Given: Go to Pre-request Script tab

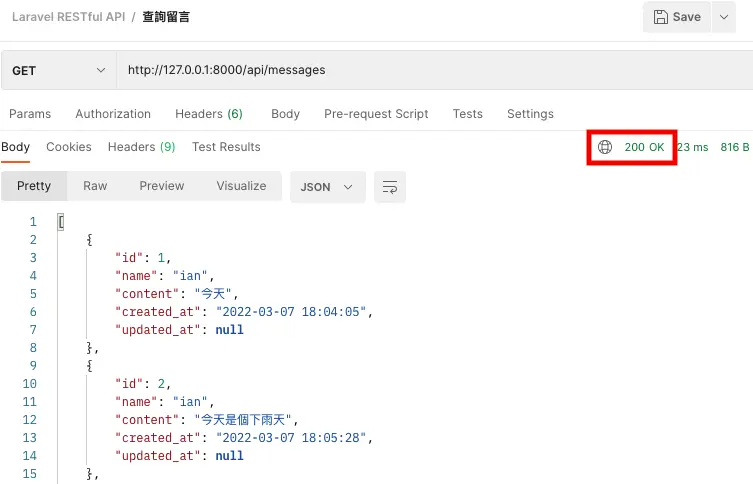Looking at the screenshot, I should [376, 114].
